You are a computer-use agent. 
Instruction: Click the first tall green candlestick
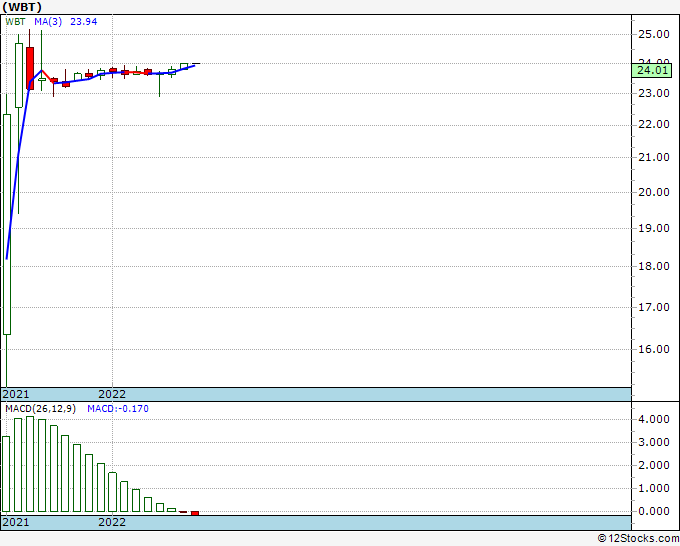(x=7, y=224)
